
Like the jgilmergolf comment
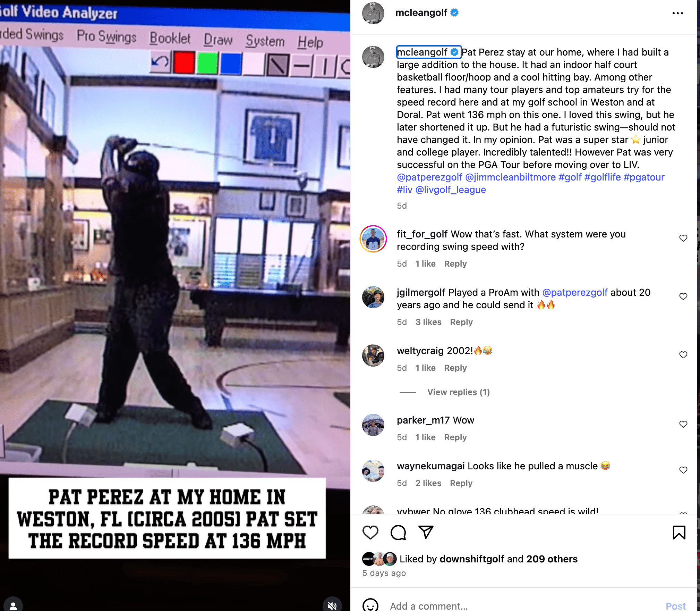pos(683,296)
